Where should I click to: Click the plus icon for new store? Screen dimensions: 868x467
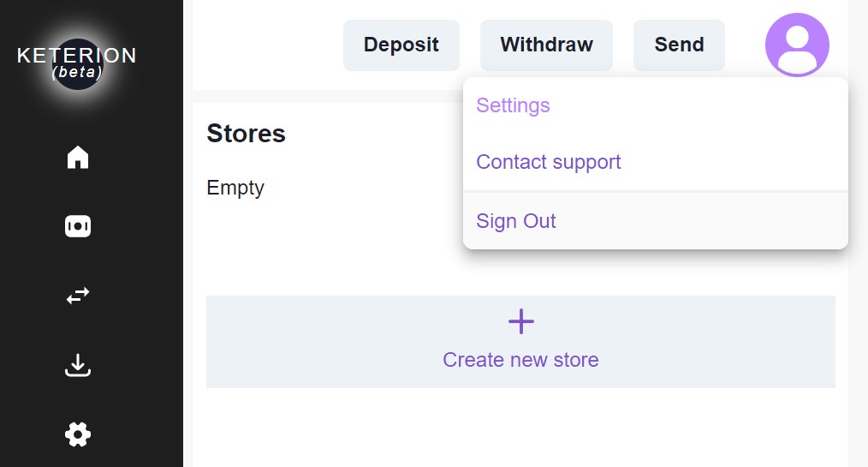520,322
